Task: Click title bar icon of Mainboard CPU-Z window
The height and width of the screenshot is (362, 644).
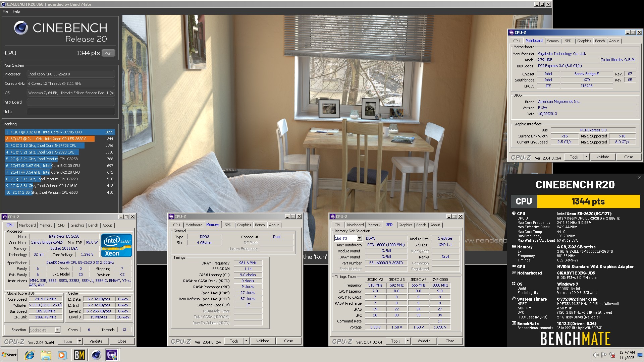Action: click(x=511, y=33)
